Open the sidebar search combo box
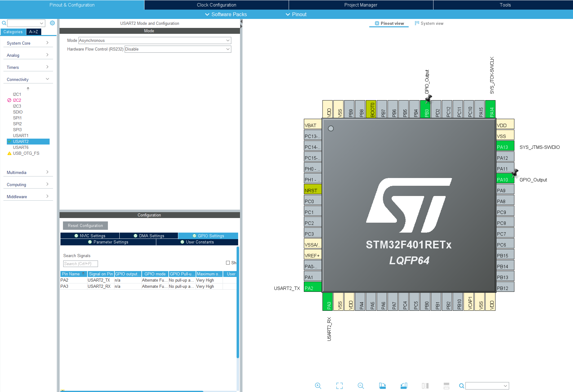Viewport: 573px width, 392px height. pyautogui.click(x=26, y=23)
